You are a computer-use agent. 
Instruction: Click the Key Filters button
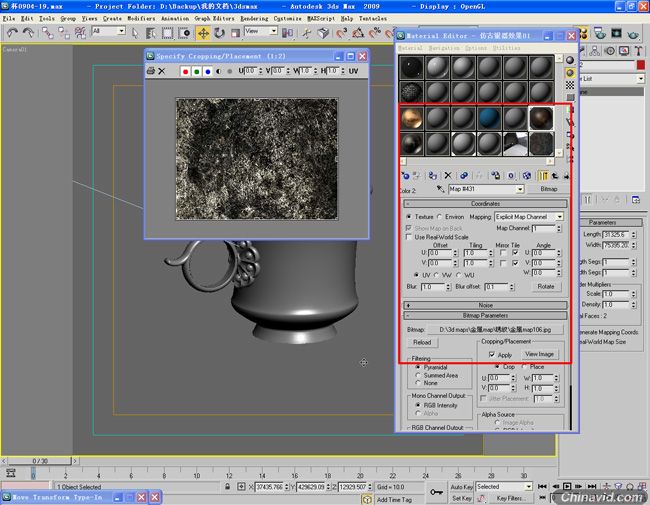click(510, 498)
